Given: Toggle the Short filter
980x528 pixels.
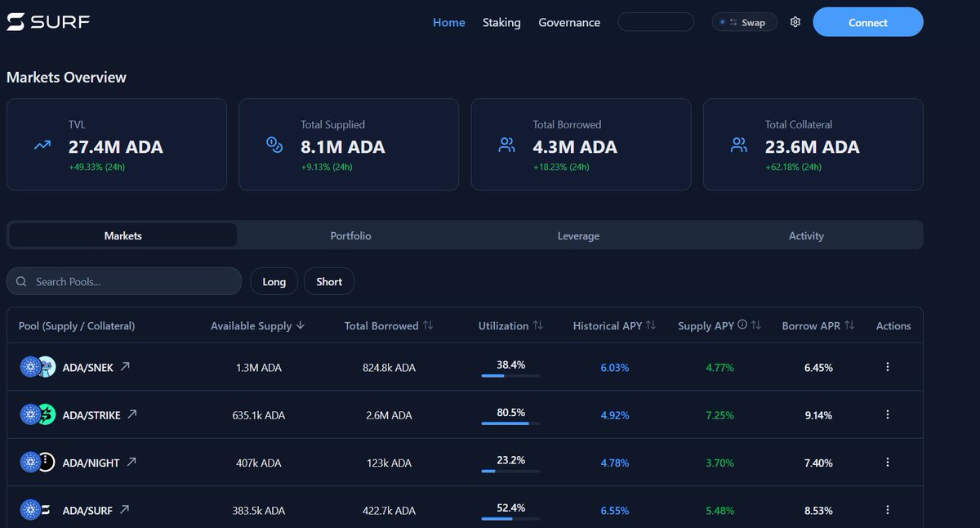Looking at the screenshot, I should point(329,281).
